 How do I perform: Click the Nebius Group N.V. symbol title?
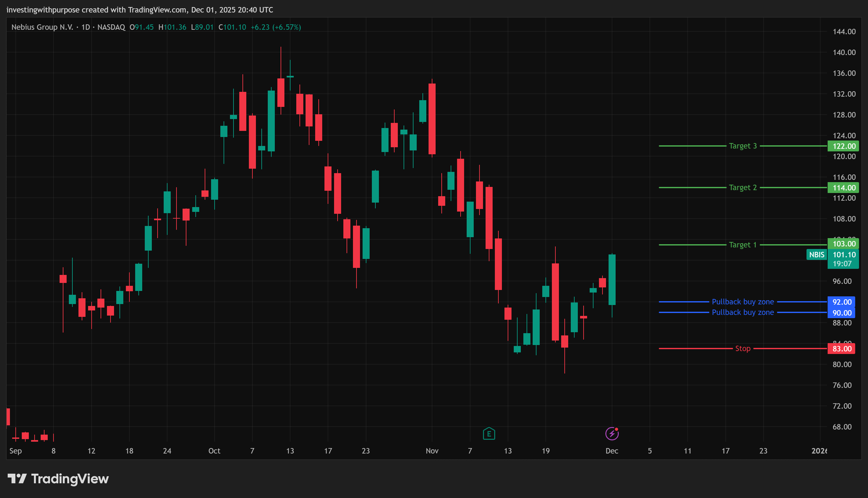42,27
